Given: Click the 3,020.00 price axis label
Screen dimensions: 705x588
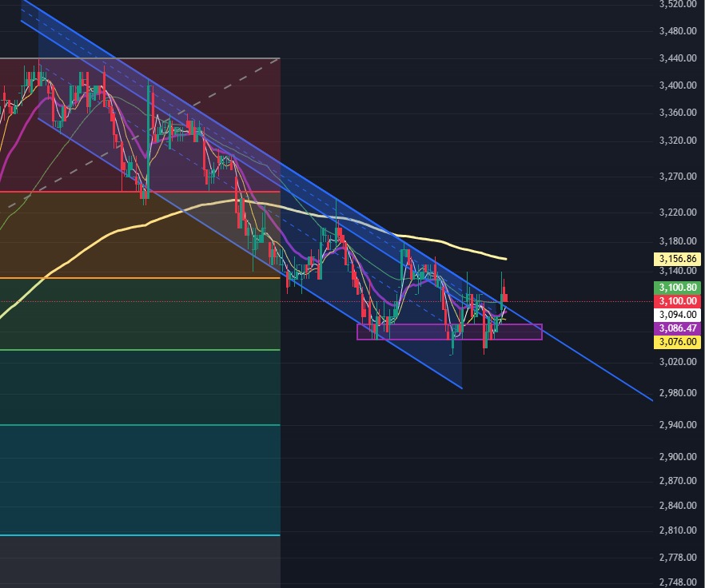Looking at the screenshot, I should [678, 361].
